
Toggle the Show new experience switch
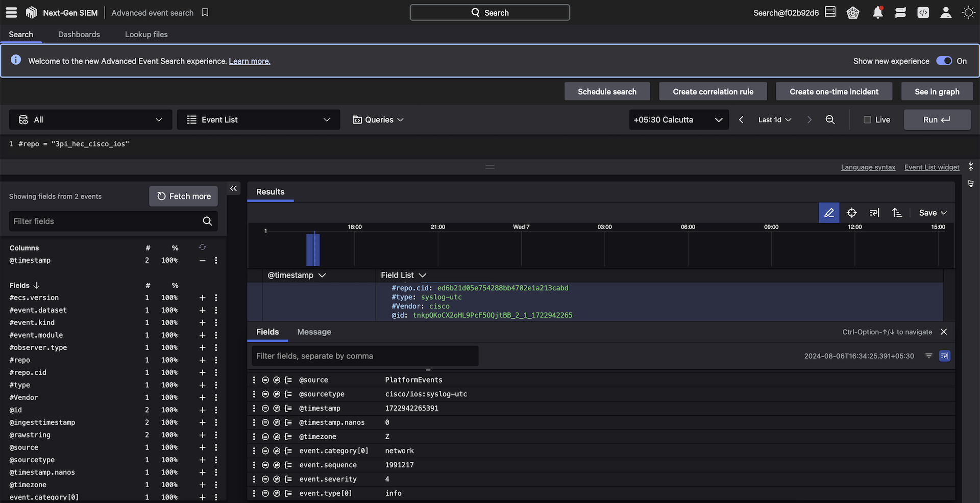[x=944, y=61]
